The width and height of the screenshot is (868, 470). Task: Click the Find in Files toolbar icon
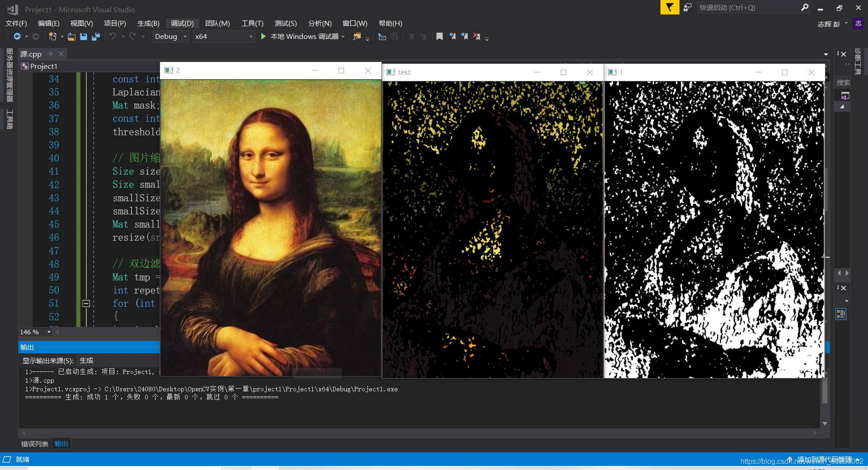point(357,37)
